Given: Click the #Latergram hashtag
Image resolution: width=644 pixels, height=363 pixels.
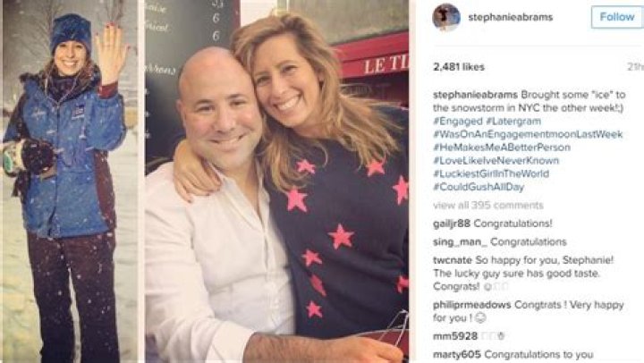Looking at the screenshot, I should [513, 121].
